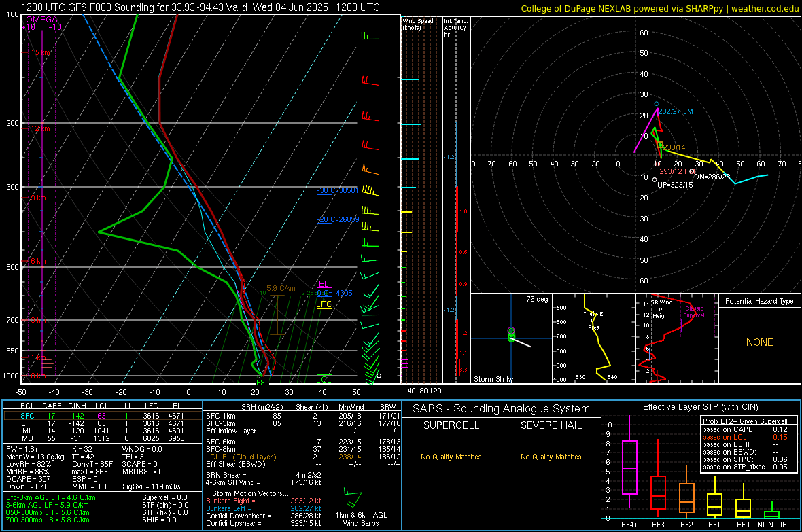Click the magenta EL level label

[x=324, y=284]
